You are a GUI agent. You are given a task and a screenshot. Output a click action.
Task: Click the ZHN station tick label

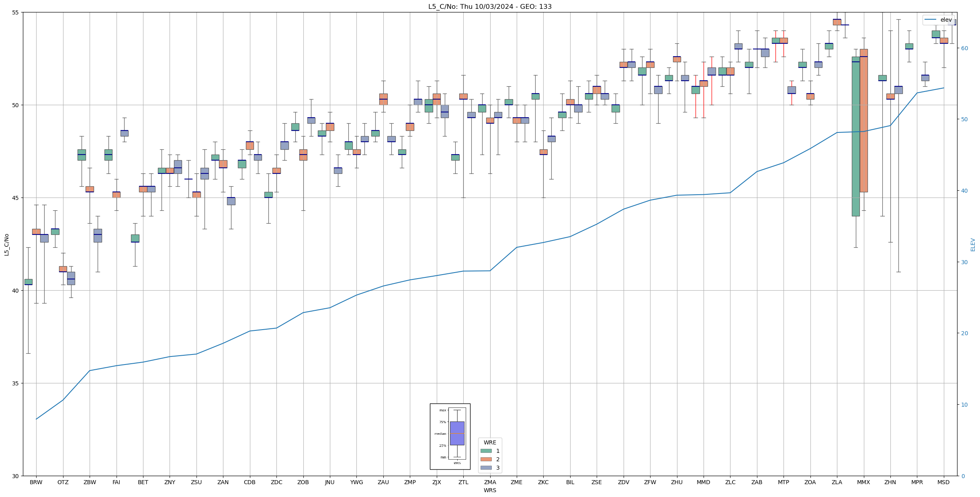tap(890, 482)
